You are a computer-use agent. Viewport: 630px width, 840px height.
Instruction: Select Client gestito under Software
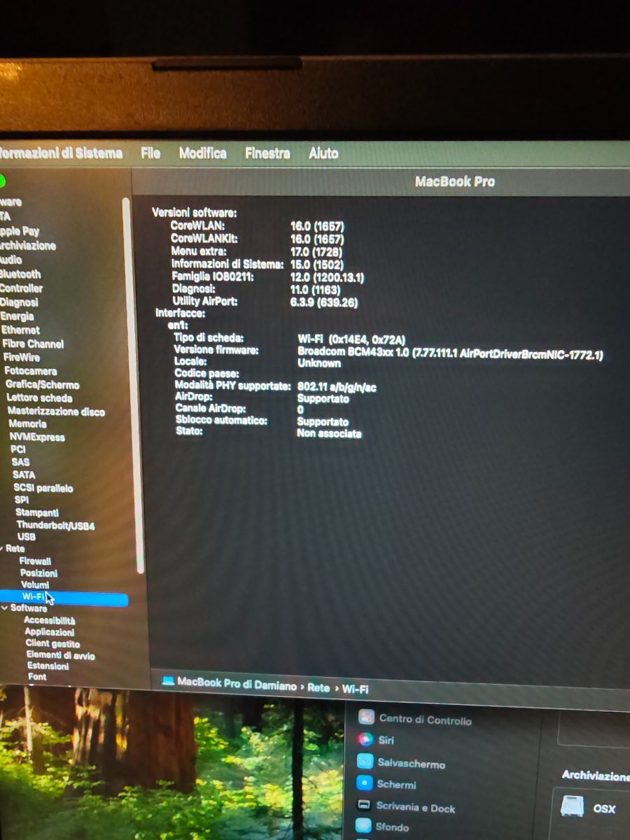point(53,644)
